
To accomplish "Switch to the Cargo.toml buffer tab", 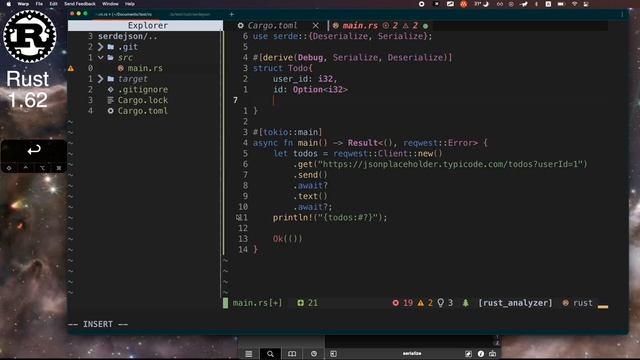I will click(x=272, y=26).
